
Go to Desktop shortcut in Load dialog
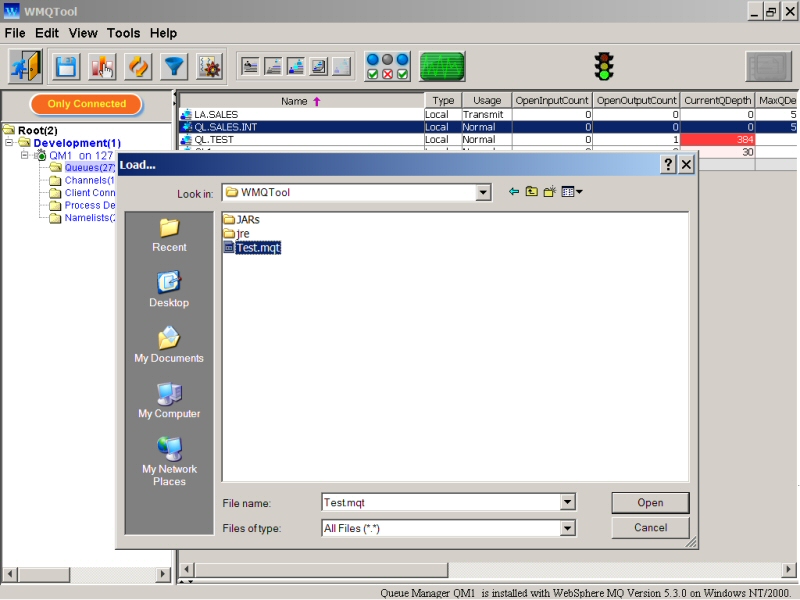click(x=169, y=289)
